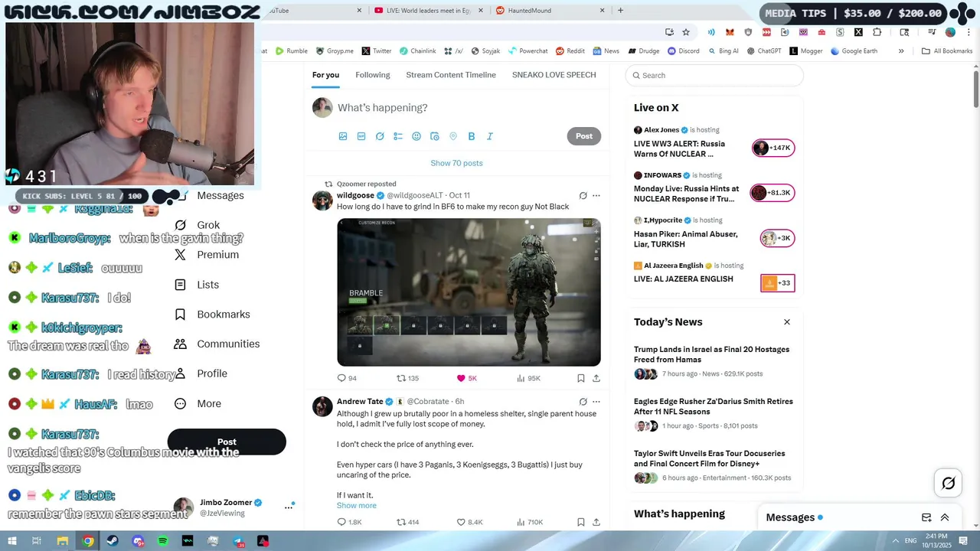Open Steam from the taskbar
The image size is (980, 551).
pos(113,541)
